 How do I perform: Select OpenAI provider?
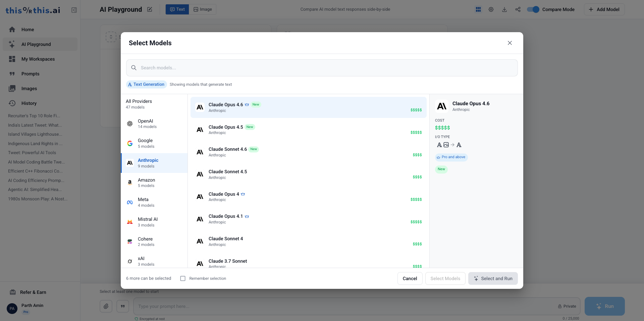154,124
